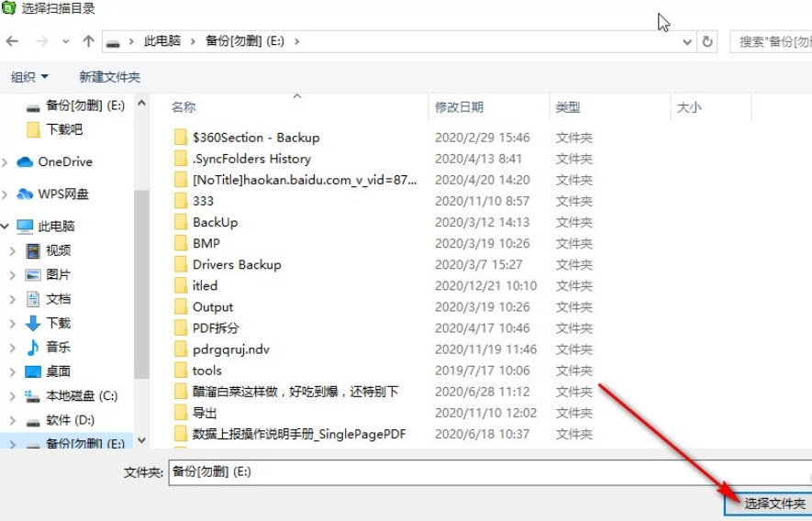Image resolution: width=812 pixels, height=521 pixels.
Task: Open the 桌面 desktop icon
Action: click(33, 371)
